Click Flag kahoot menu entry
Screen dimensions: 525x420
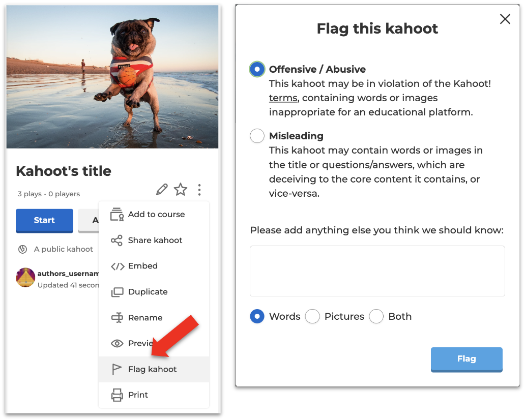pos(152,369)
